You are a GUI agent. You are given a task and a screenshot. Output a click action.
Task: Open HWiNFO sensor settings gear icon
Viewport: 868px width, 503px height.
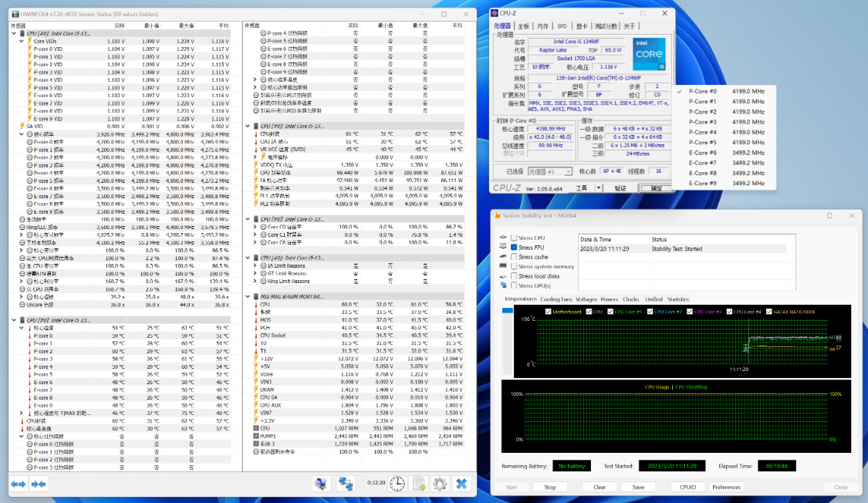pyautogui.click(x=440, y=484)
